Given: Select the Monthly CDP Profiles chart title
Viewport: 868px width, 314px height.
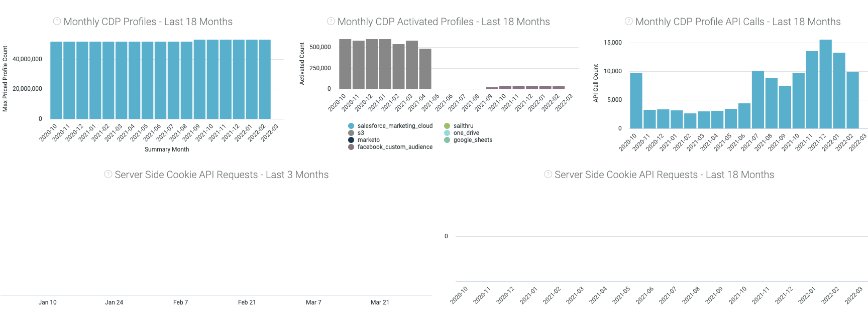Looking at the screenshot, I should 148,22.
